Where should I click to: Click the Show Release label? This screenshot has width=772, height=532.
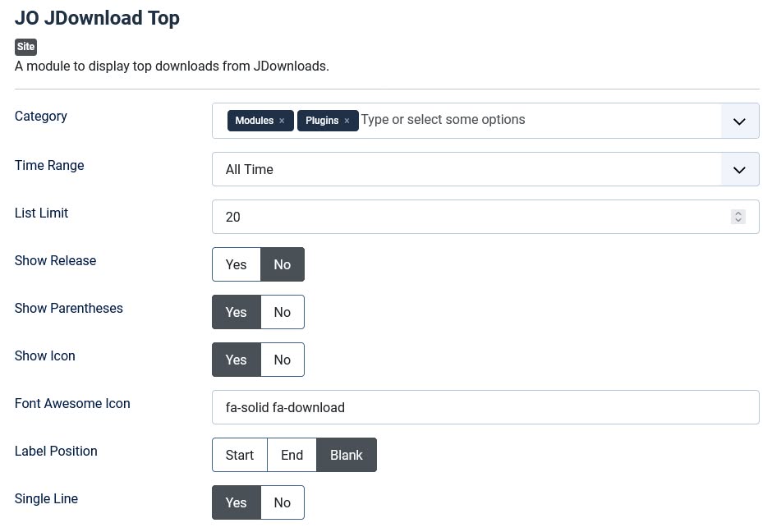[55, 261]
